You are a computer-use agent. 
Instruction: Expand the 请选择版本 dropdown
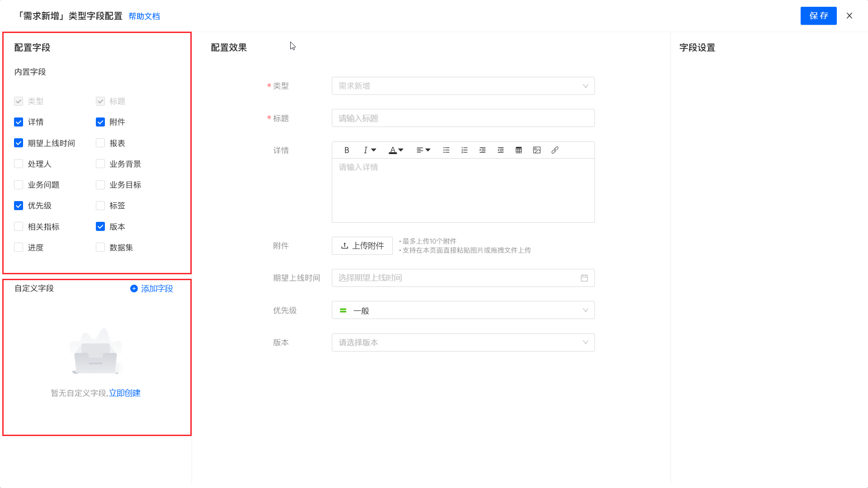click(463, 343)
